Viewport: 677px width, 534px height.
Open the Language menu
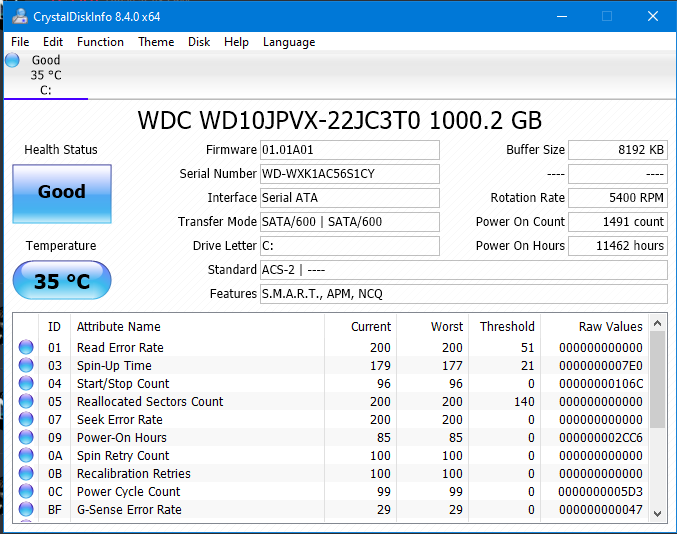[x=289, y=42]
